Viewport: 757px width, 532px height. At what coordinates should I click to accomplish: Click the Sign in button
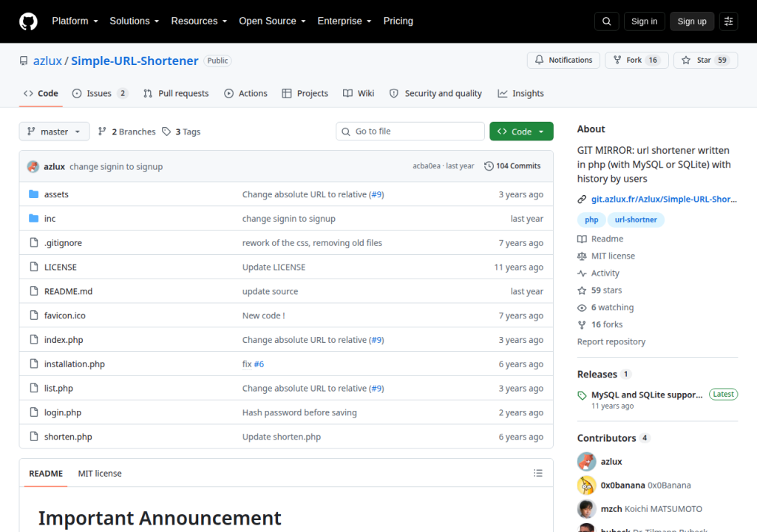coord(644,21)
